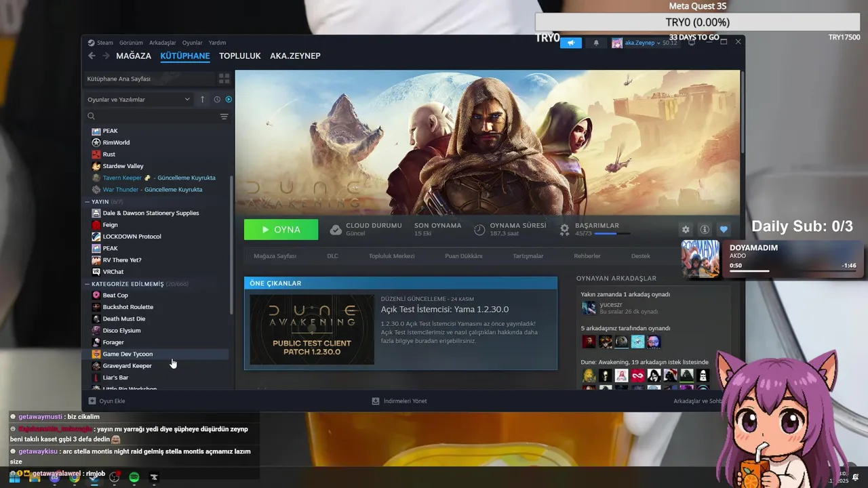Collapse the YAYIN category
868x488 pixels.
[100, 201]
